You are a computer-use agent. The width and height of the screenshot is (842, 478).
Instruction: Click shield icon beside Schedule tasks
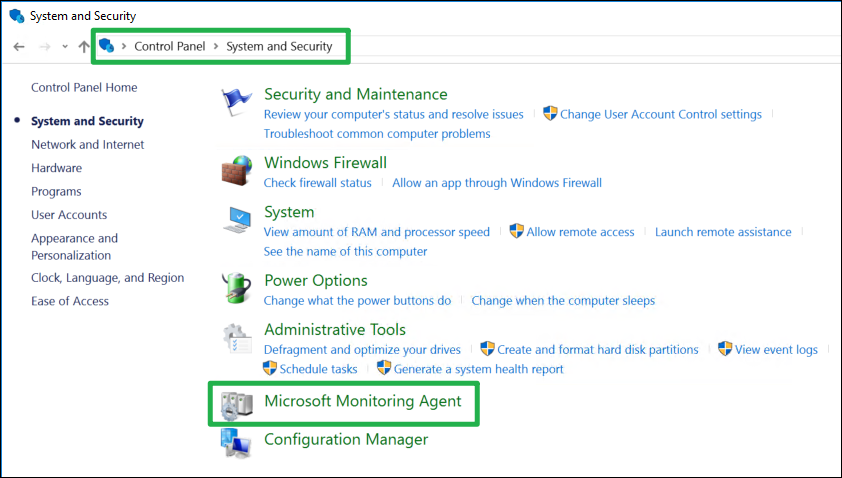(270, 368)
